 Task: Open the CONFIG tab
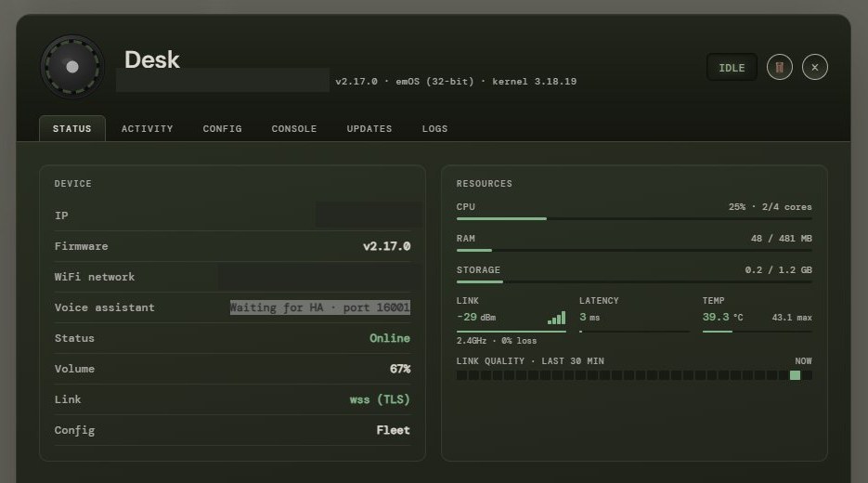point(222,128)
